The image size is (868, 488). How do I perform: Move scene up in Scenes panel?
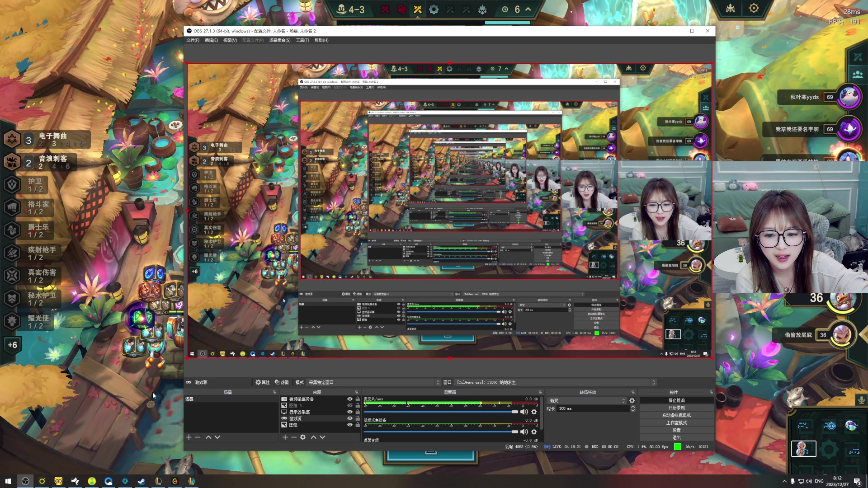pos(208,437)
